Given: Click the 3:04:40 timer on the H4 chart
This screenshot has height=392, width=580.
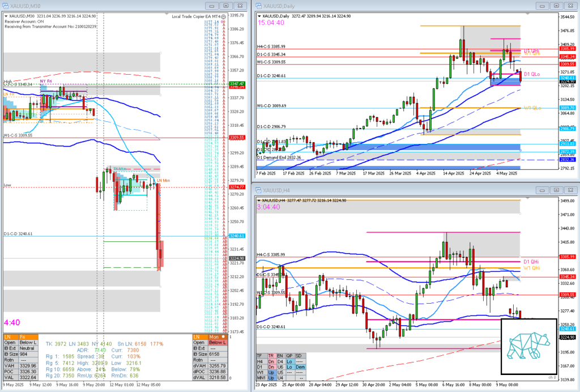Looking at the screenshot, I should (x=268, y=207).
